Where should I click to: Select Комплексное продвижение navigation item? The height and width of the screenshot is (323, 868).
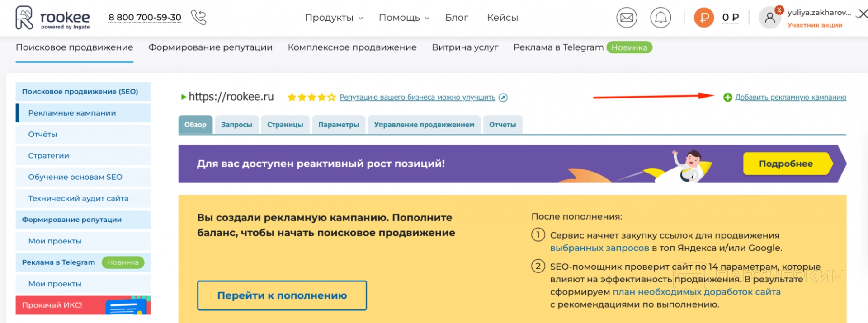tap(352, 47)
